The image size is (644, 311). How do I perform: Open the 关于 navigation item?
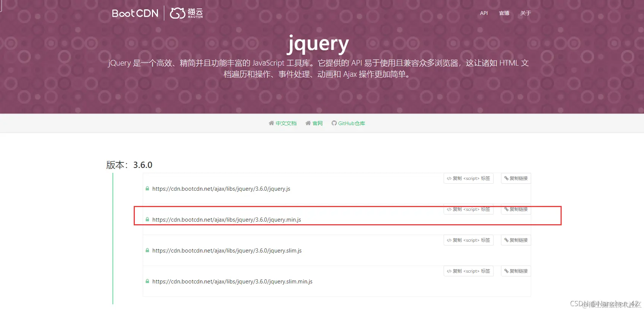coord(526,13)
